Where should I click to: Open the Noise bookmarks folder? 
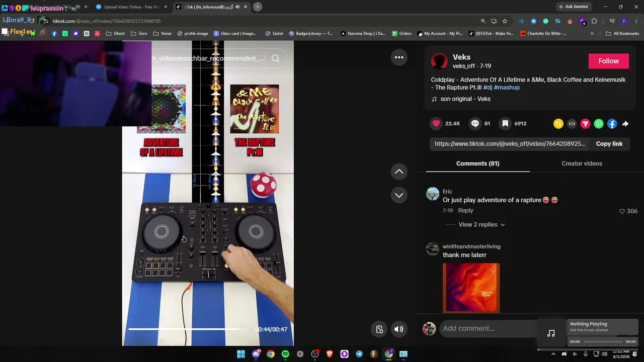(162, 34)
